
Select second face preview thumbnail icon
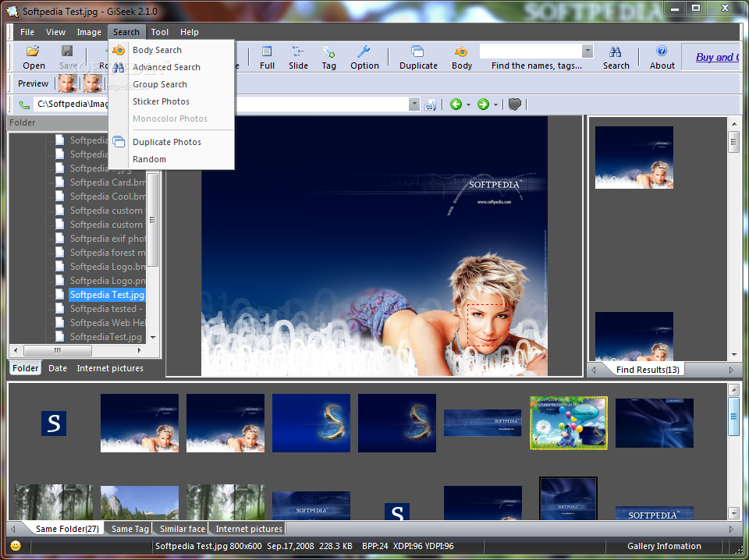pyautogui.click(x=92, y=83)
